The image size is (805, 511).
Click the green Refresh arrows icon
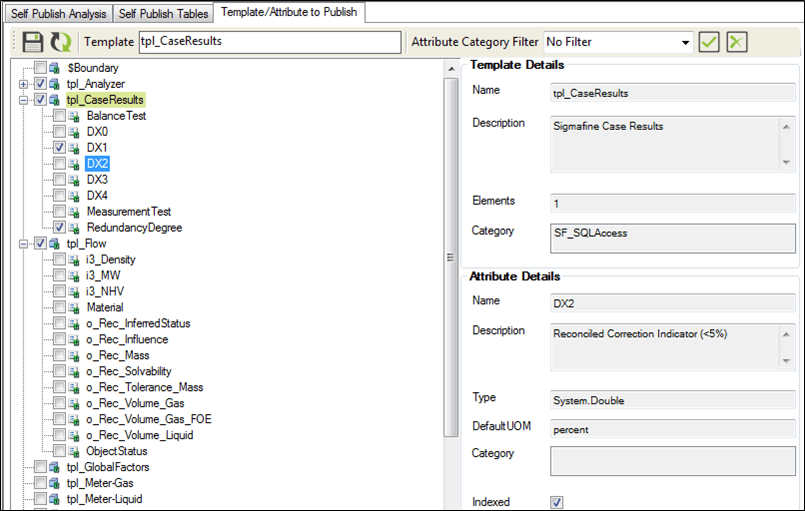tap(61, 42)
